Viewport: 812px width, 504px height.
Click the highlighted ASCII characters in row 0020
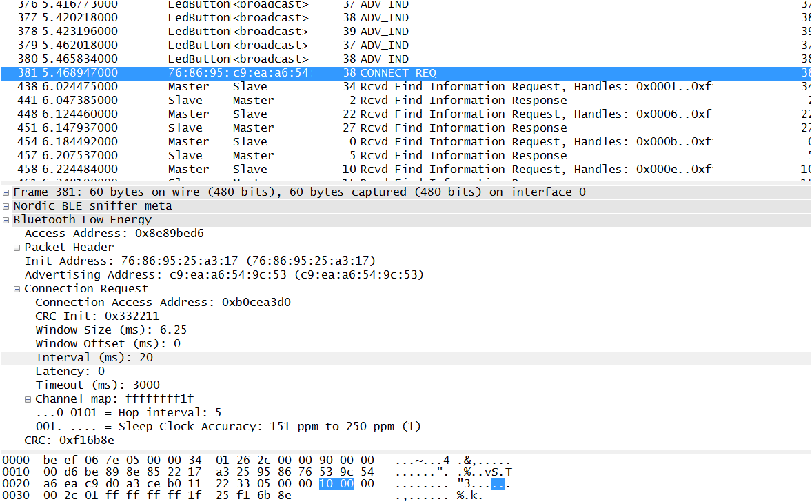point(498,484)
